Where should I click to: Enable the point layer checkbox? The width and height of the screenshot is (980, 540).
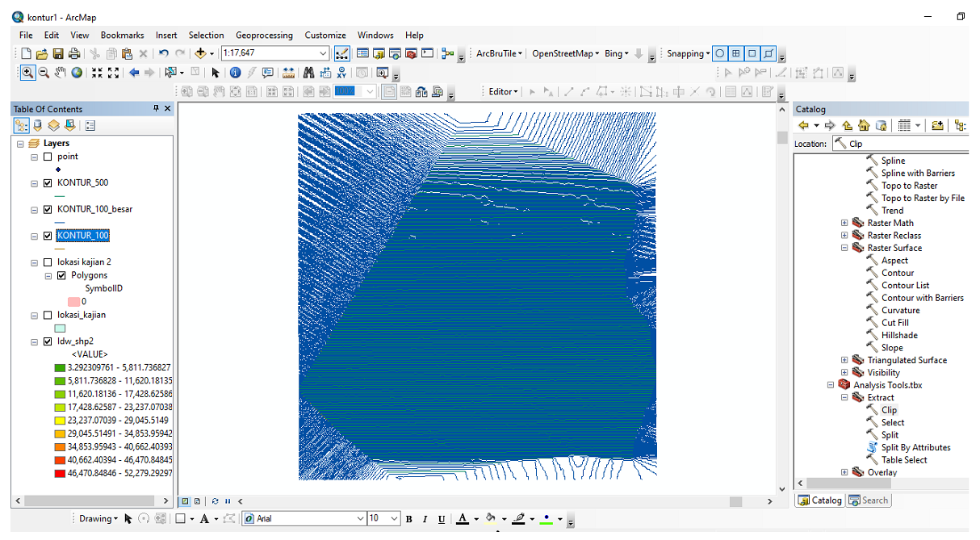[x=48, y=157]
